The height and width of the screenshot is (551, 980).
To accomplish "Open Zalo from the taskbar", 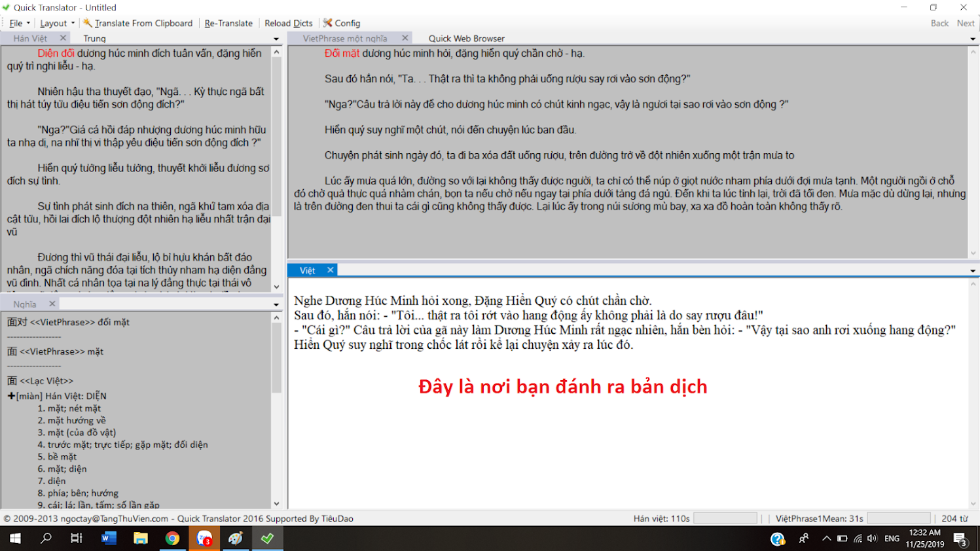I will (x=204, y=539).
